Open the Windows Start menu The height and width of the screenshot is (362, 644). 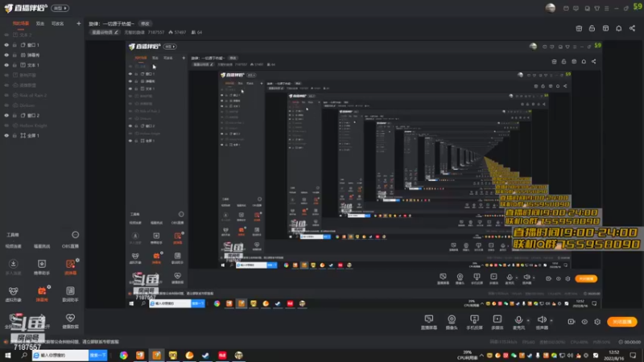(x=8, y=355)
